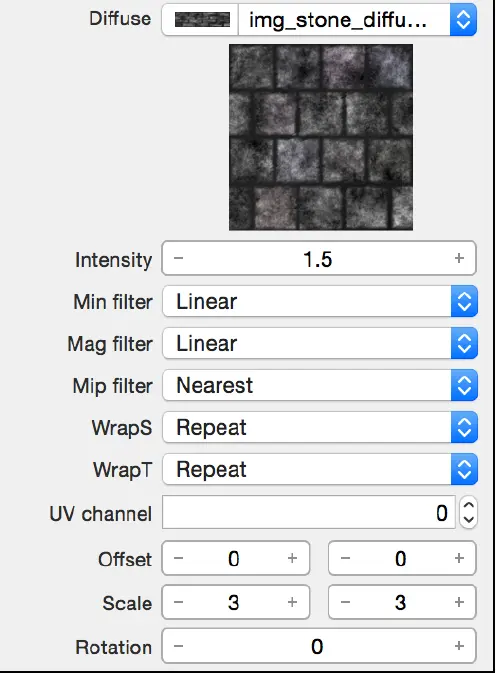Decrease the first Offset value
The width and height of the screenshot is (496, 673).
point(178,558)
